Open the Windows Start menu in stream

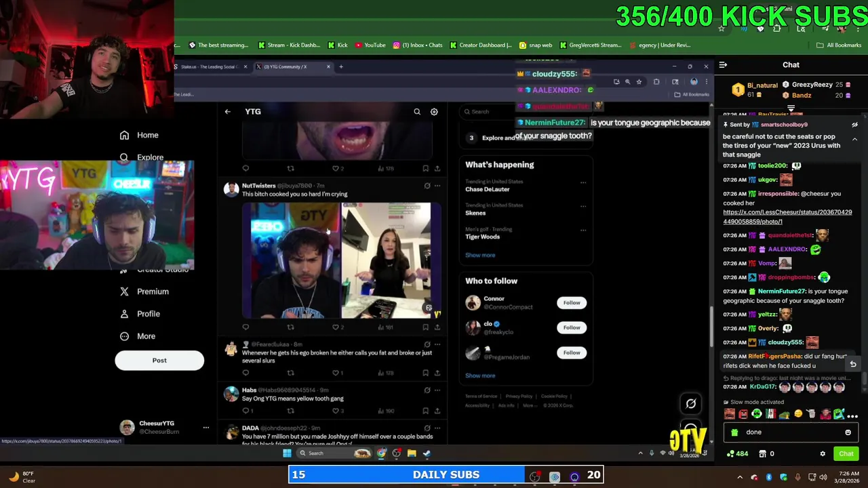coord(287,453)
